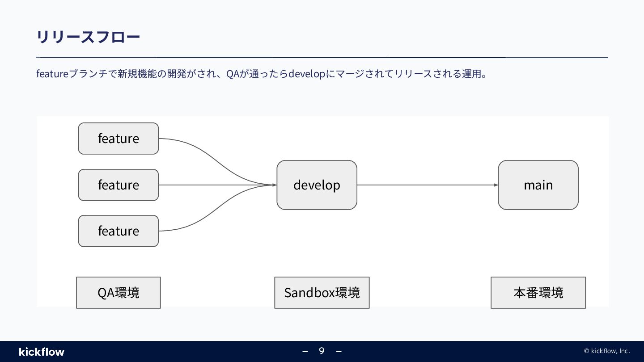Screen dimensions: 644x362
Task: Select the Sandbox環境 label box
Action: (x=322, y=293)
